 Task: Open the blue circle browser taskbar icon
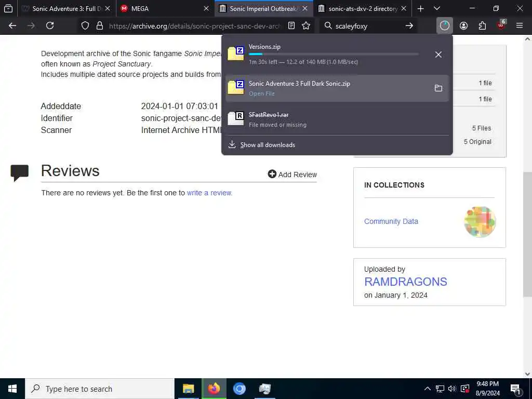point(239,389)
